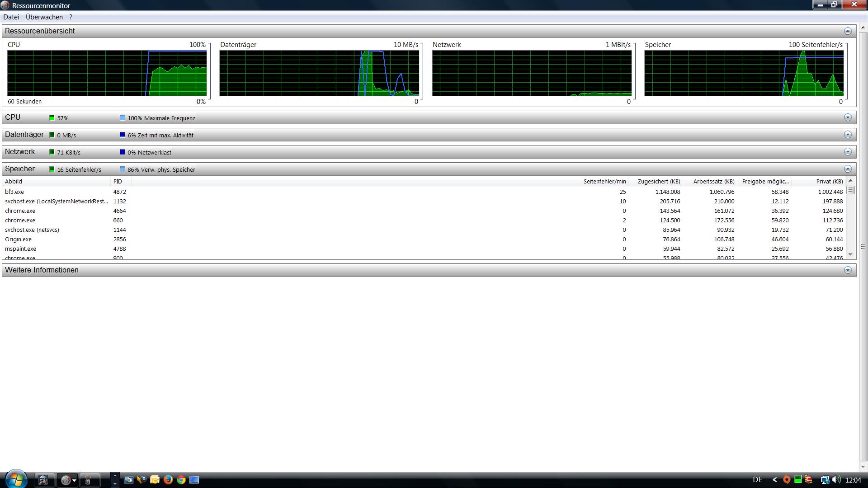Click the green CPU meter tray icon

pos(798,480)
